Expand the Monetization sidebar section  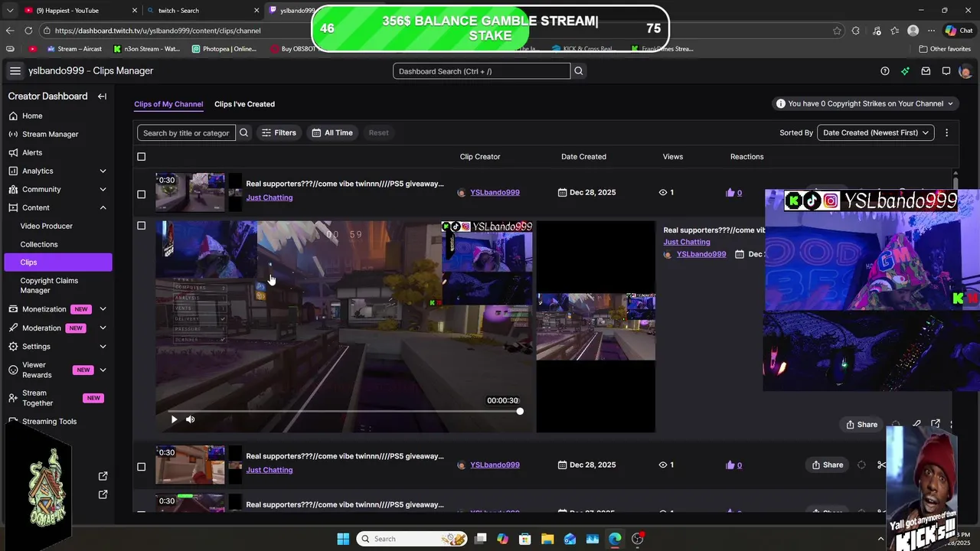(103, 309)
